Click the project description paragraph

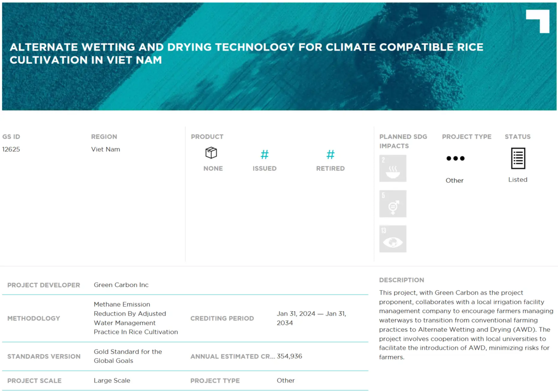tap(466, 325)
